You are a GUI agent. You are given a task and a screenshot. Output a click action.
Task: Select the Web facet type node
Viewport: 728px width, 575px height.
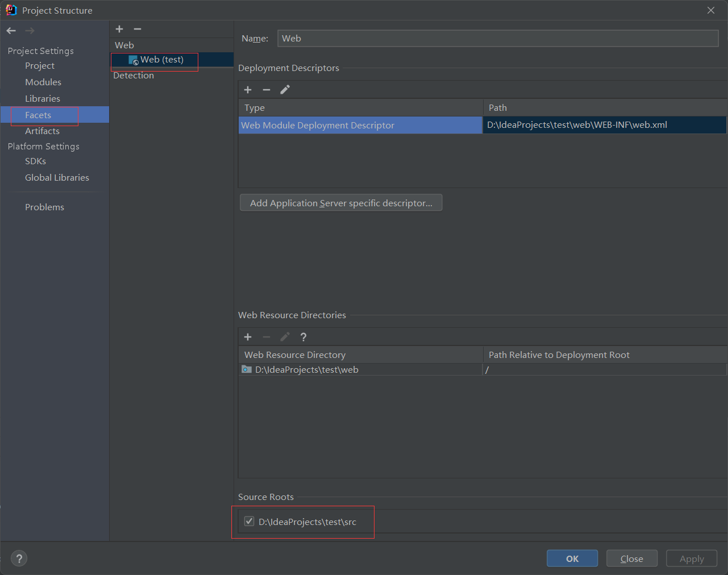[x=124, y=45]
